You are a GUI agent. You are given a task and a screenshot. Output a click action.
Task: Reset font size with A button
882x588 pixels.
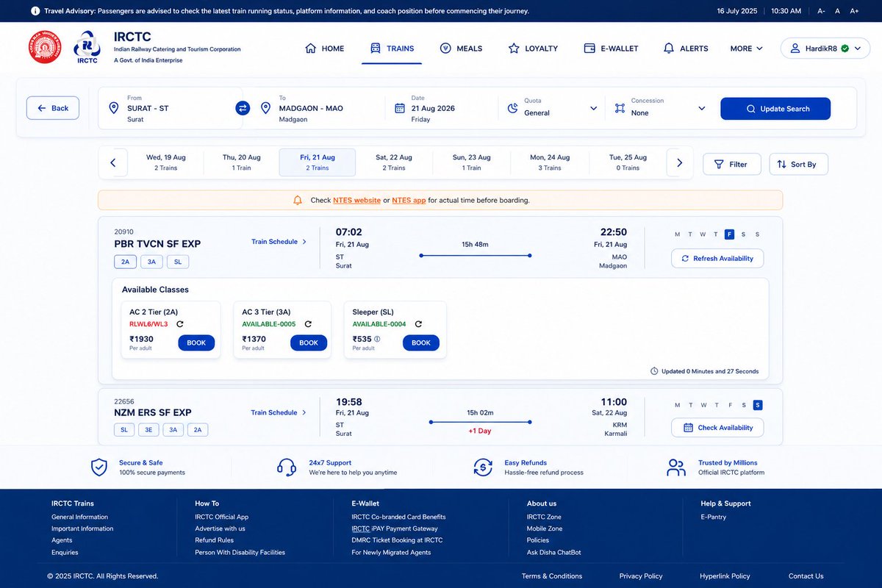point(837,11)
